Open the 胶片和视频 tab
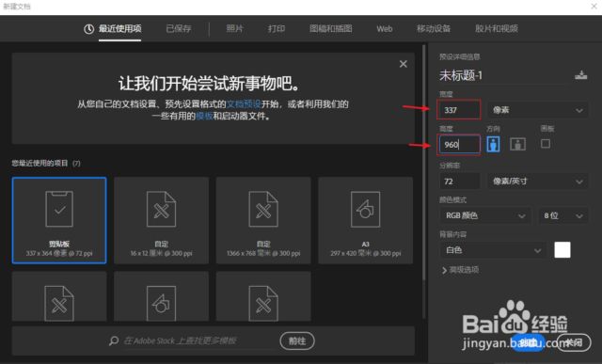The width and height of the screenshot is (602, 364). coord(497,29)
